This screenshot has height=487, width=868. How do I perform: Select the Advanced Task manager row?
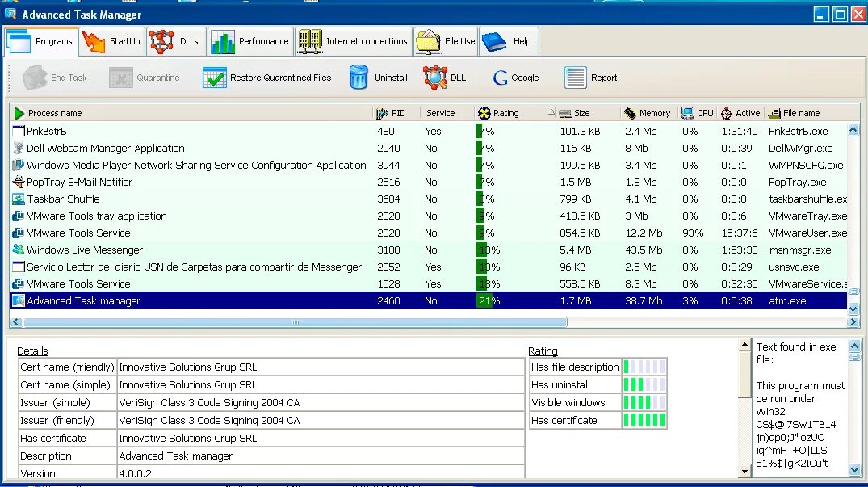tap(429, 301)
